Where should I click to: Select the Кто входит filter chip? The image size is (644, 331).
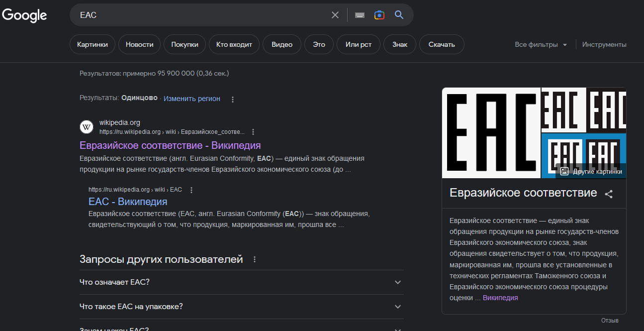pos(234,44)
